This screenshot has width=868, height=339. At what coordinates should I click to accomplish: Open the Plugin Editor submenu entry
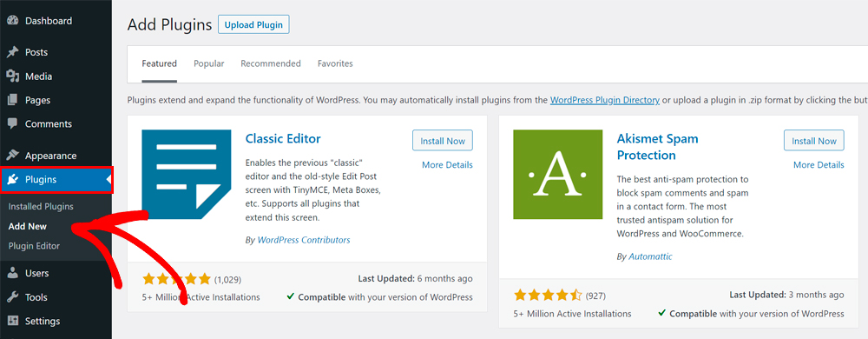click(34, 246)
